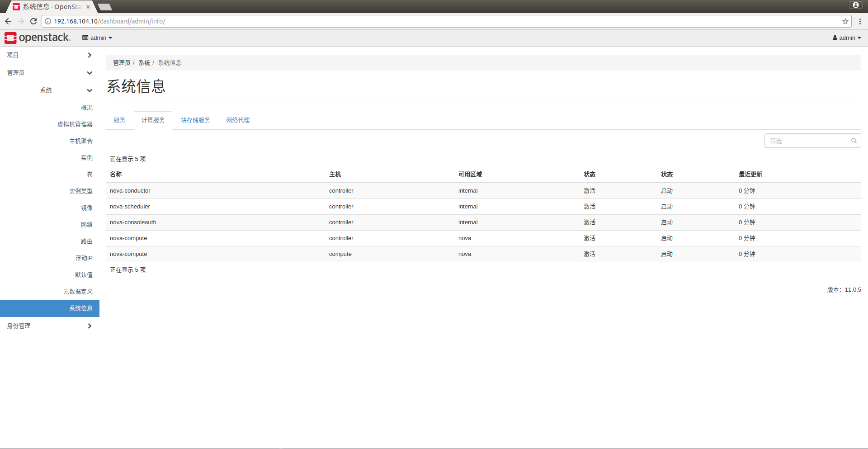Click 管理员 breadcrumb link
Image resolution: width=868 pixels, height=449 pixels.
122,63
